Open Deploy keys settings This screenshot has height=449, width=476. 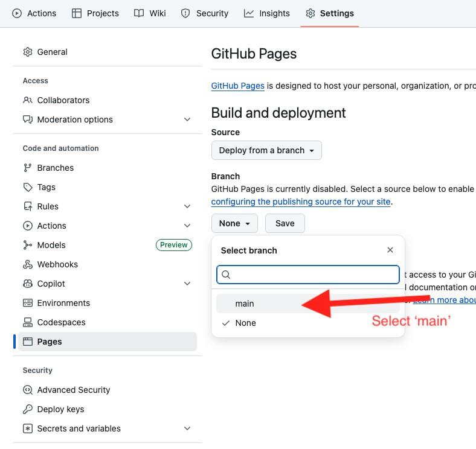click(x=108, y=409)
